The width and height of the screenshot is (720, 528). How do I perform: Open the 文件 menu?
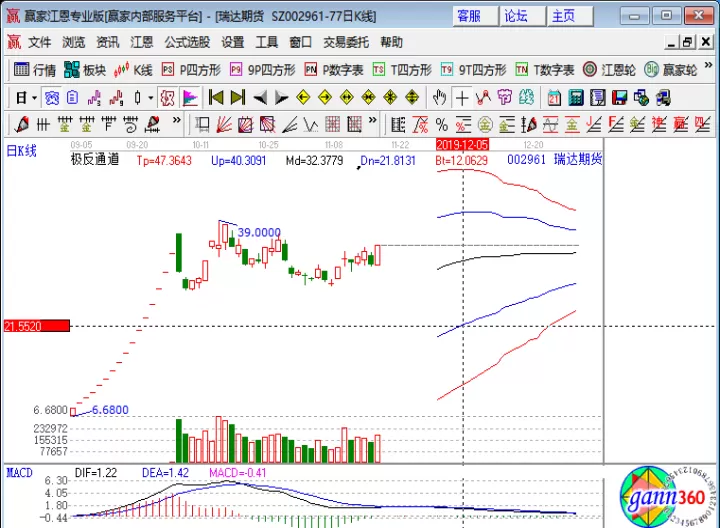pos(39,42)
